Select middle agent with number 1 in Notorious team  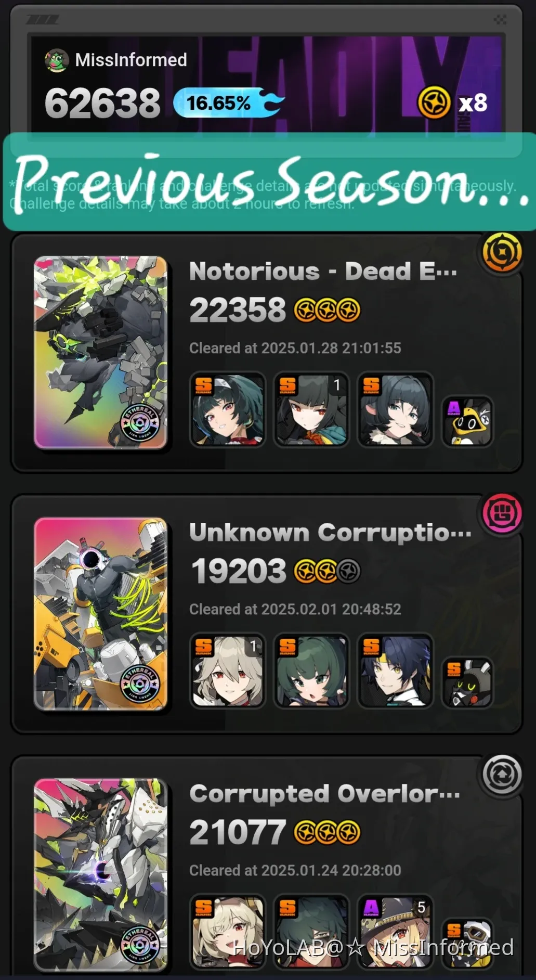tap(311, 409)
